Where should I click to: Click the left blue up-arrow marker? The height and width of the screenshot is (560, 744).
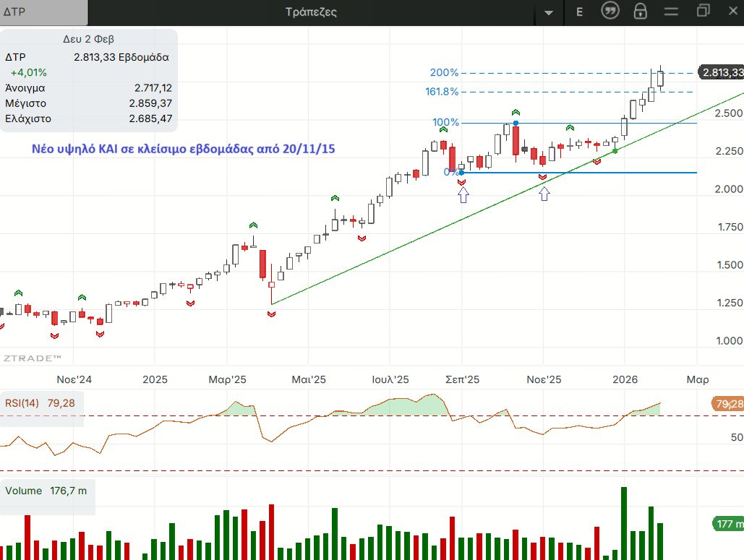463,194
